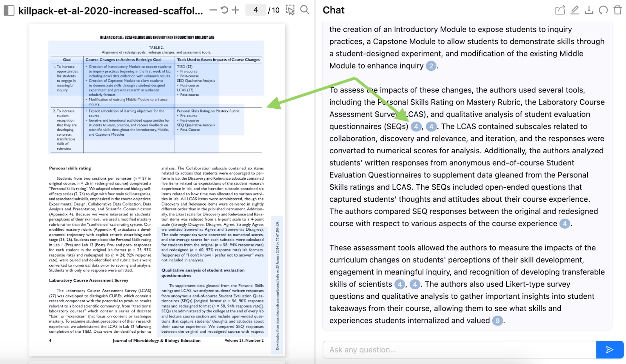Screen dimensions: 626x364
Task: Regenerate the chat with the refresh icon
Action: (603, 10)
